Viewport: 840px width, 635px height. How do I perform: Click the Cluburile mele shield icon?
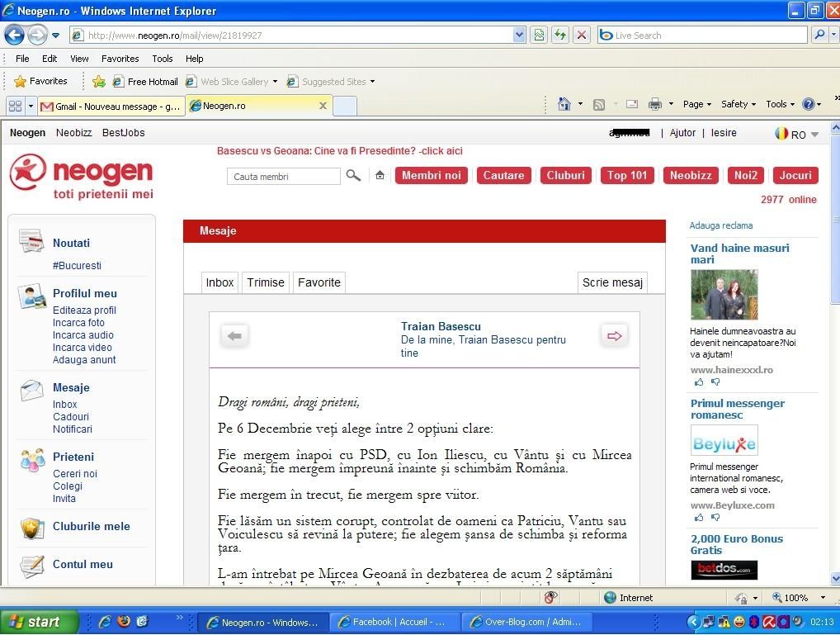[32, 528]
